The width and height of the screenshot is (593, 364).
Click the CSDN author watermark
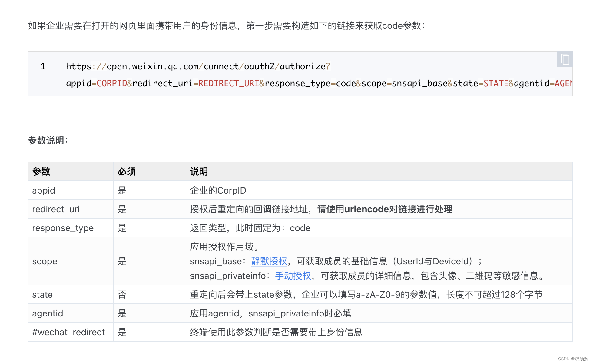[573, 359]
